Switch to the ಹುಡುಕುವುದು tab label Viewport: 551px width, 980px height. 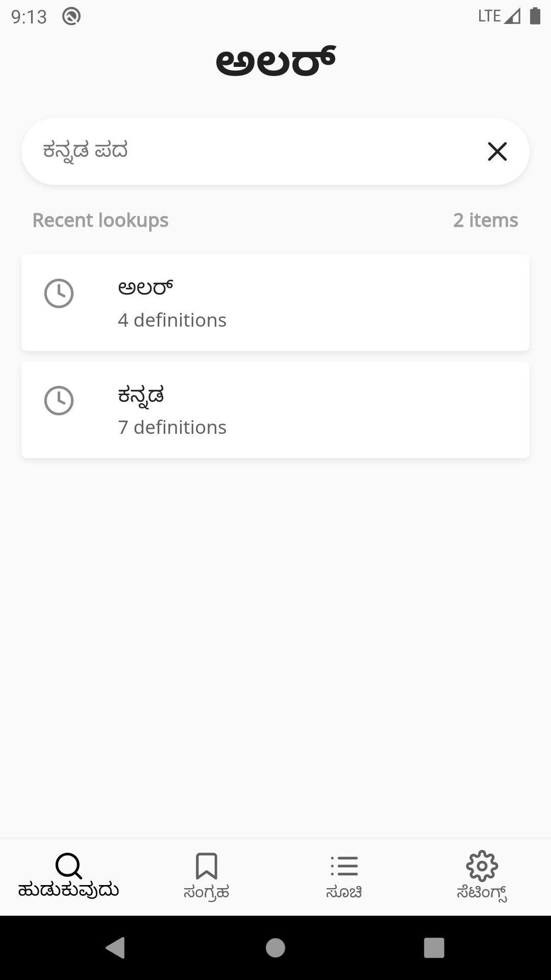[68, 891]
